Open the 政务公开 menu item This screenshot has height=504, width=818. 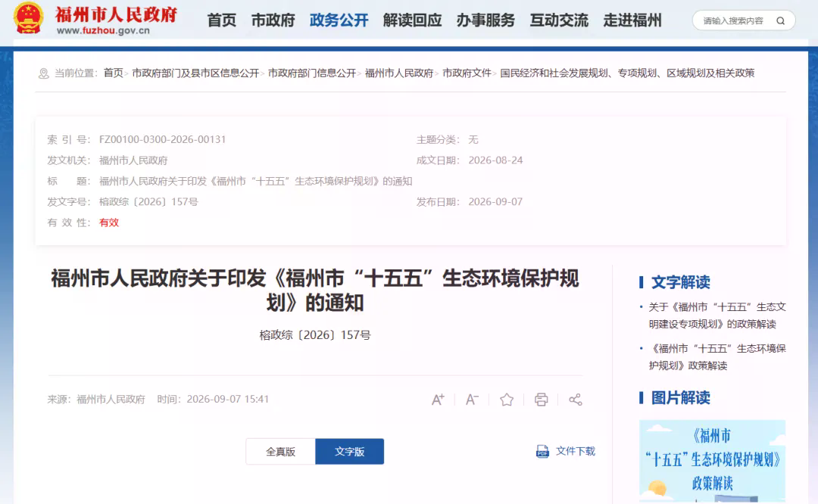tap(339, 20)
